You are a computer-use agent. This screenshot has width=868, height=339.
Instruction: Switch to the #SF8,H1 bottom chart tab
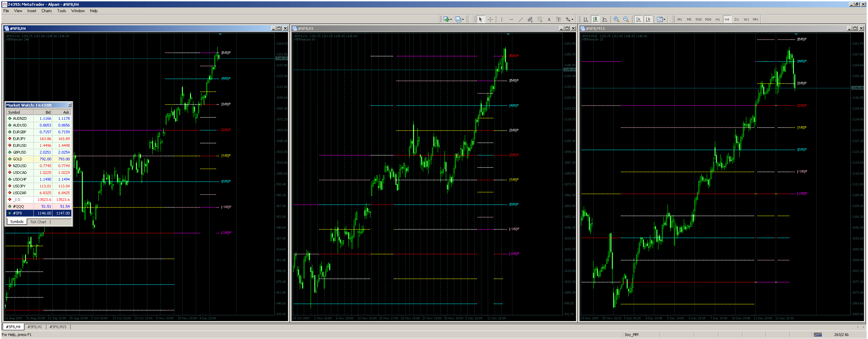point(35,327)
